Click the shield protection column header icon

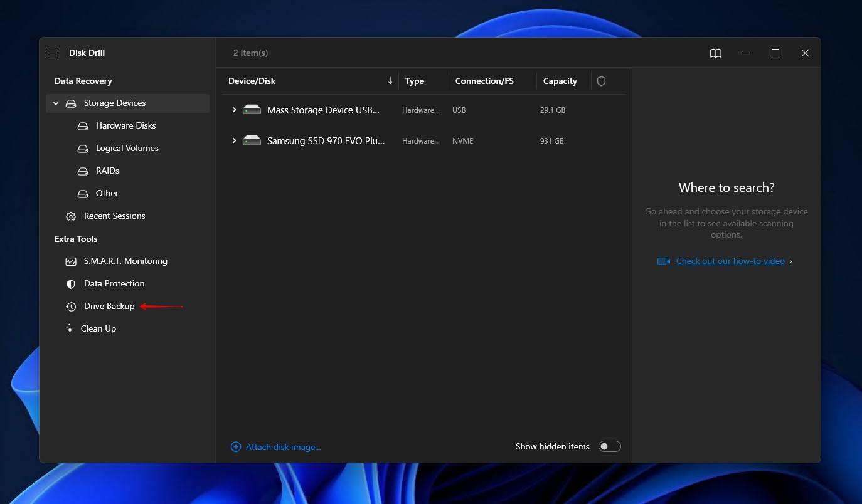(601, 81)
